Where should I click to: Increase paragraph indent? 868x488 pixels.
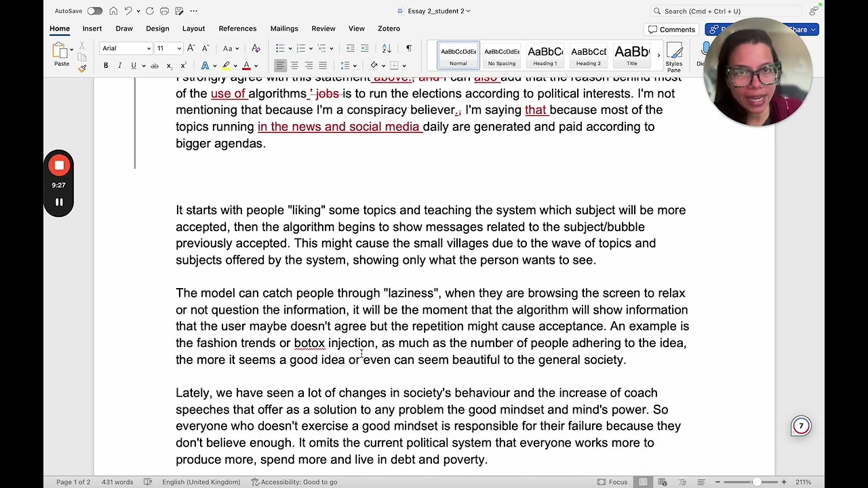pyautogui.click(x=365, y=48)
